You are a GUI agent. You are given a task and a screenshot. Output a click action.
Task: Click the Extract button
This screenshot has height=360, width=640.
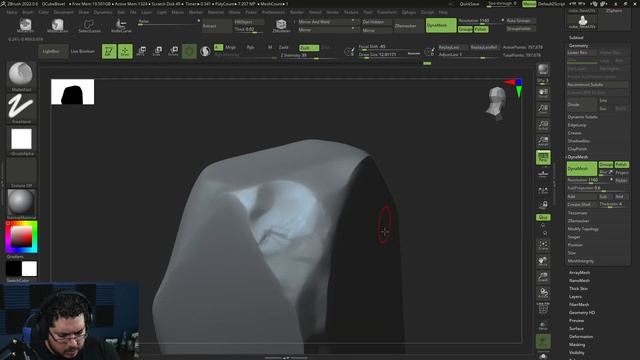coord(217,26)
